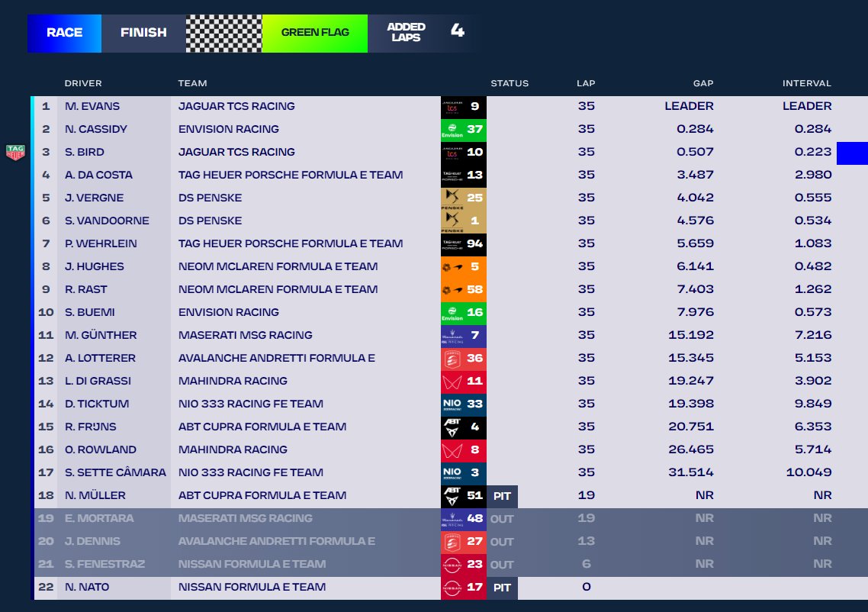Select driver M. Günther
This screenshot has width=868, height=612.
(101, 335)
